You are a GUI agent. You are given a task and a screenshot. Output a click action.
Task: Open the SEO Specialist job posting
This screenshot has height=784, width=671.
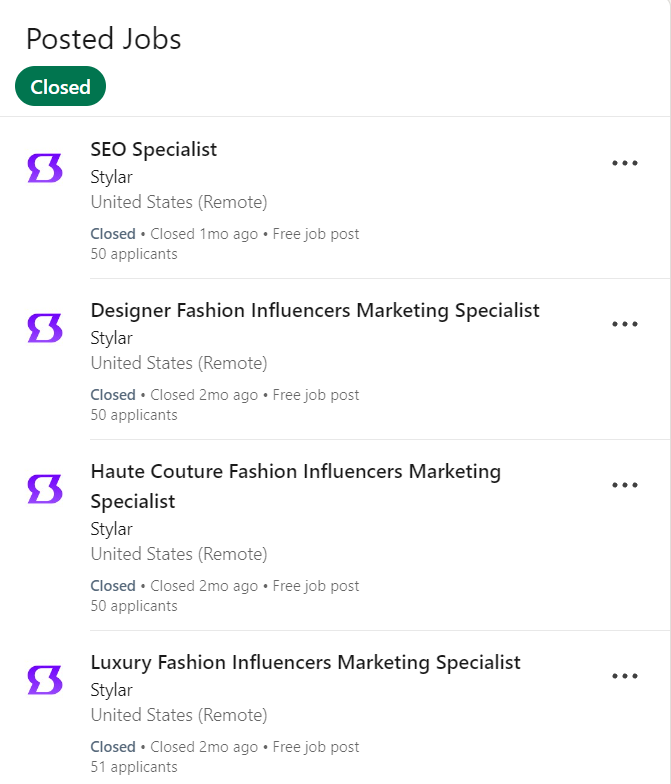coord(153,150)
